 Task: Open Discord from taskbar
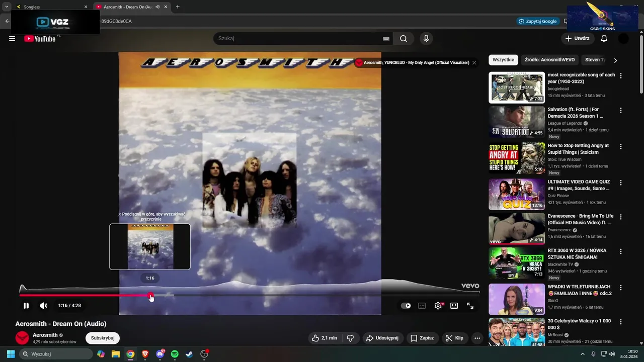[x=160, y=354]
